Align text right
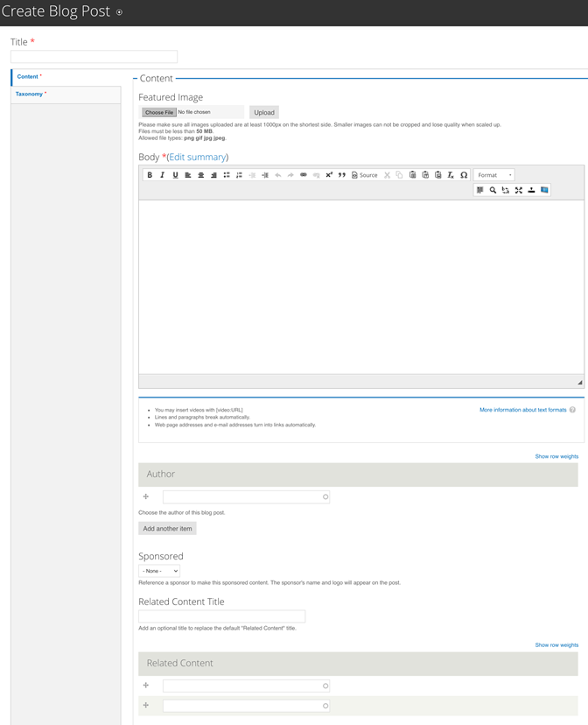This screenshot has height=725, width=588. (x=213, y=175)
